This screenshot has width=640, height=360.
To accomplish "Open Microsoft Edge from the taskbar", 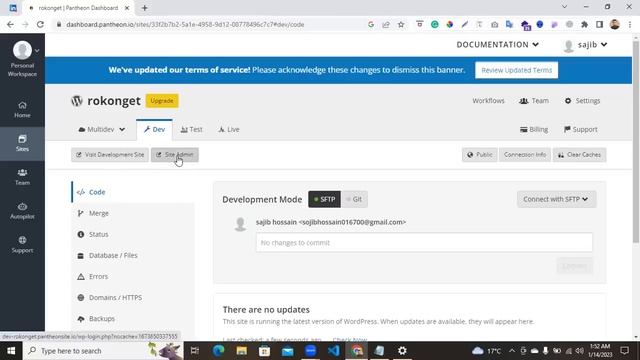I will (x=218, y=351).
